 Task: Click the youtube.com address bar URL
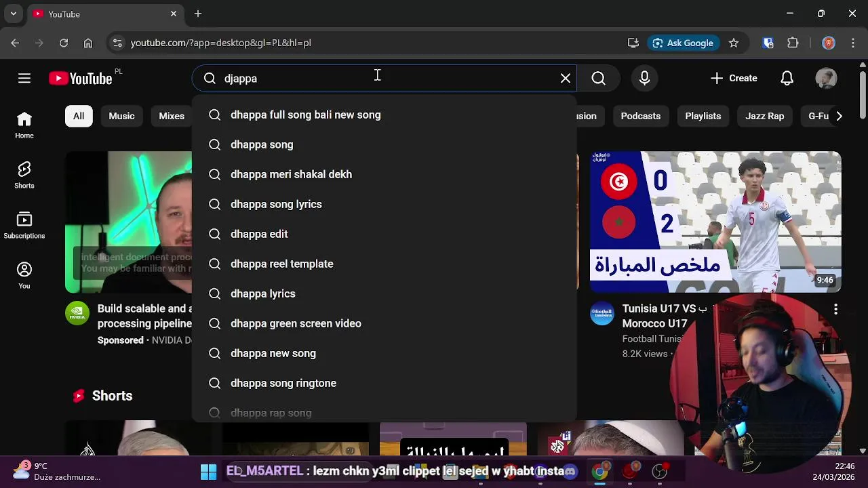click(221, 43)
